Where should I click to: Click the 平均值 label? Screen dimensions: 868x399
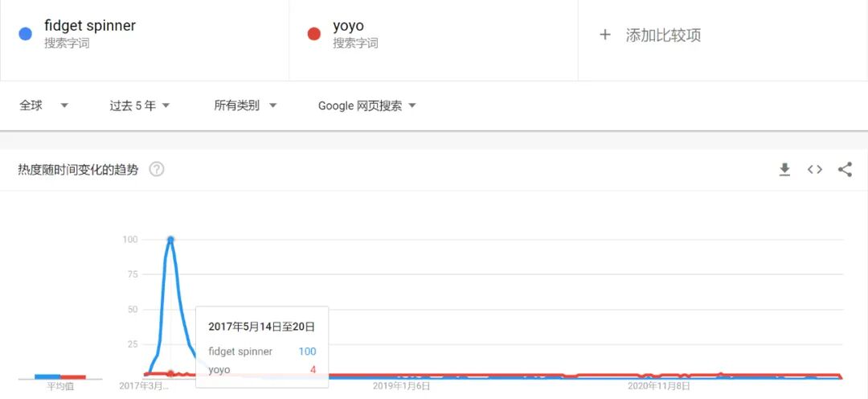coord(60,386)
